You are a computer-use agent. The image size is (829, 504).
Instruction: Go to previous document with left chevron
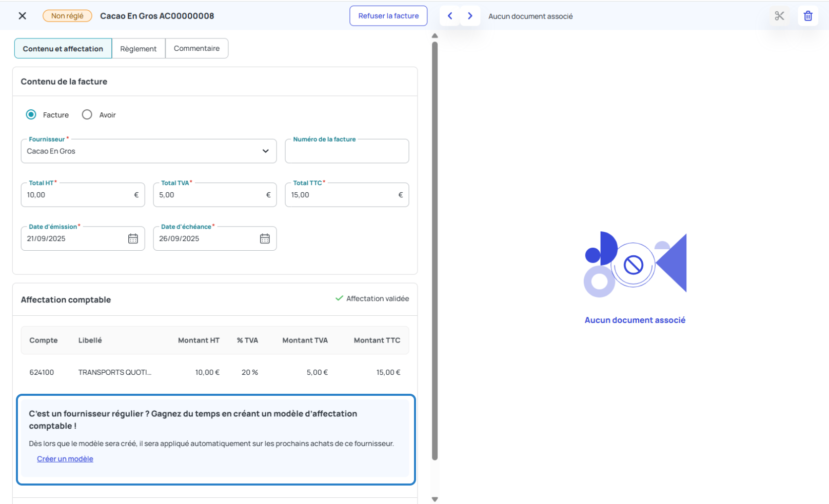[x=450, y=16]
